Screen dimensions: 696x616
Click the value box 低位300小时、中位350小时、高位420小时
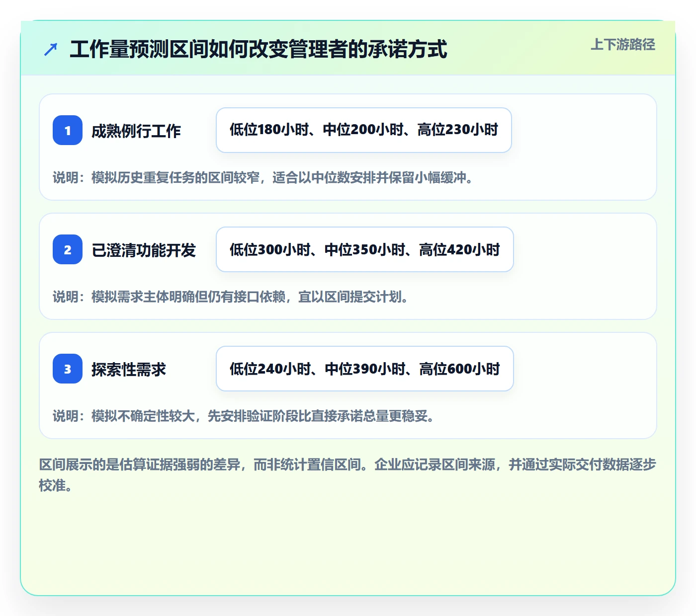coord(365,249)
